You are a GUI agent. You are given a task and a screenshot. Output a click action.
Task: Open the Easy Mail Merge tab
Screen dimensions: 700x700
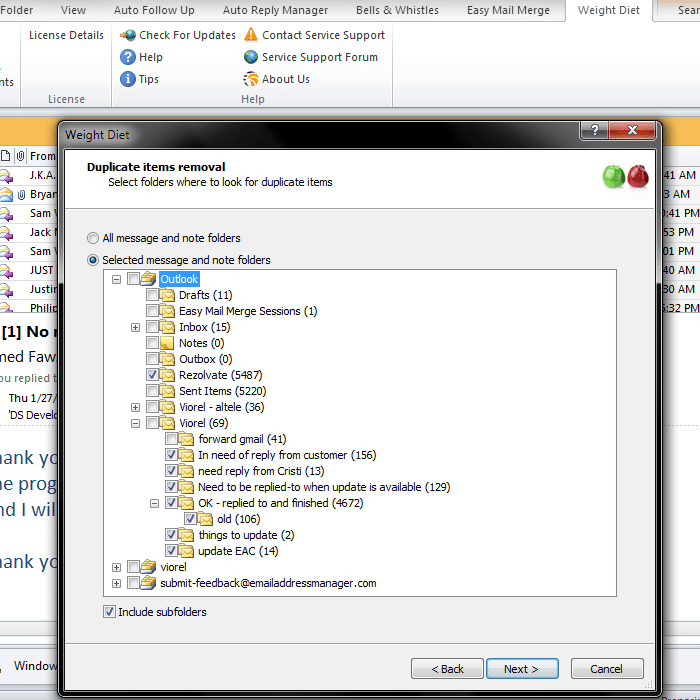point(508,10)
